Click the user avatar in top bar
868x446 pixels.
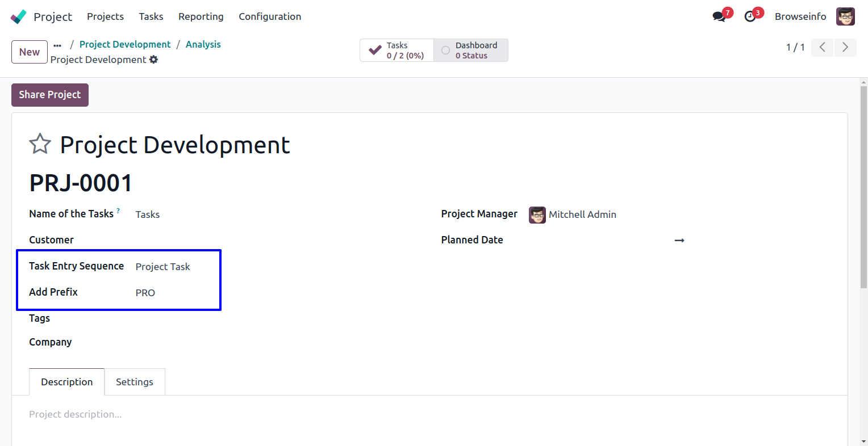coord(845,16)
